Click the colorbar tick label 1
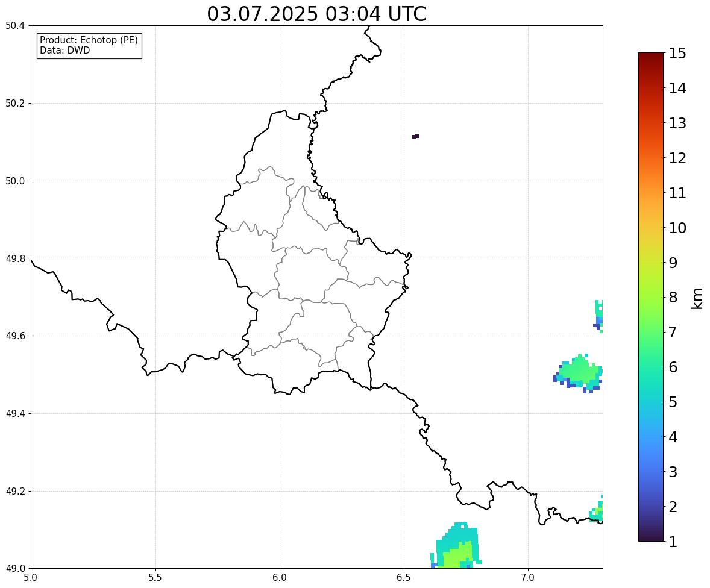 pyautogui.click(x=673, y=542)
